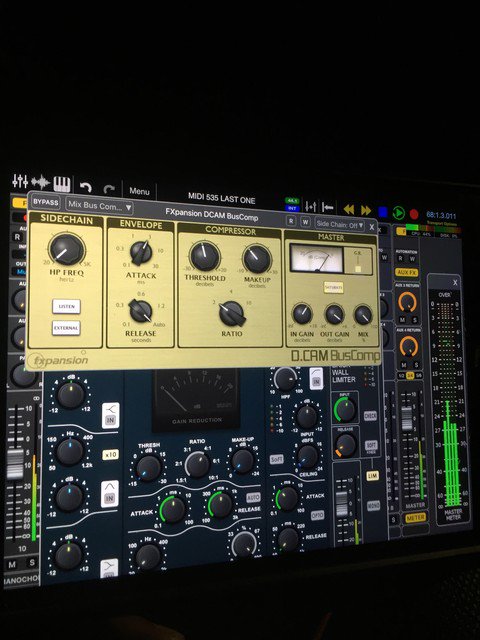Click the limiter CEILING knob
Image resolution: width=480 pixels, height=640 pixels.
(x=307, y=456)
